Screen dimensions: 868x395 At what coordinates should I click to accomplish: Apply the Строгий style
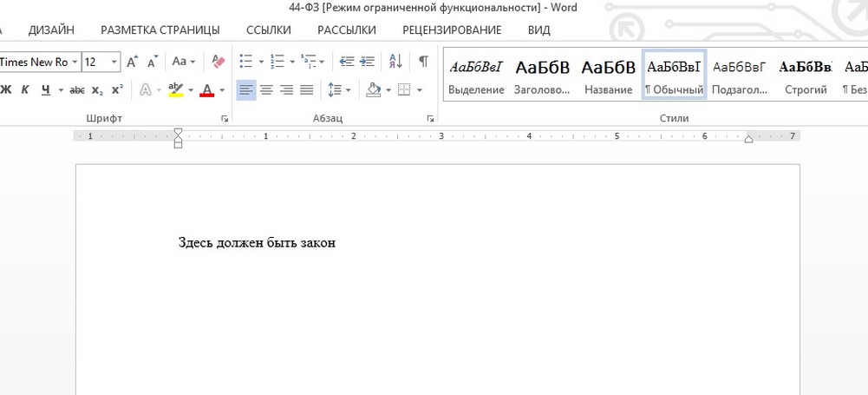click(806, 76)
